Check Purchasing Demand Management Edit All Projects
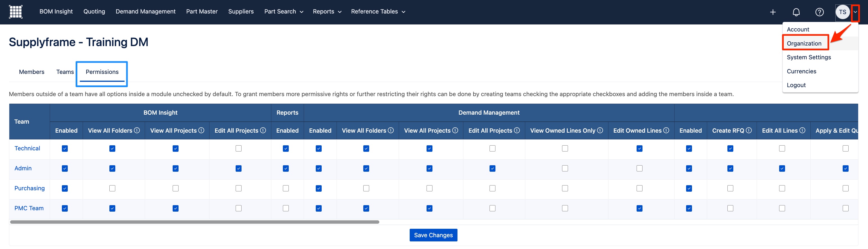 pyautogui.click(x=492, y=188)
